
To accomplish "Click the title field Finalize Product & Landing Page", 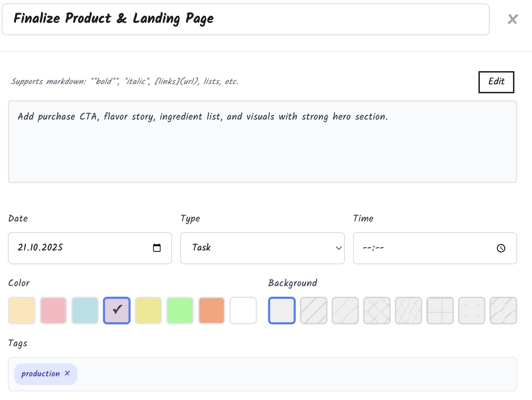I will pyautogui.click(x=245, y=19).
